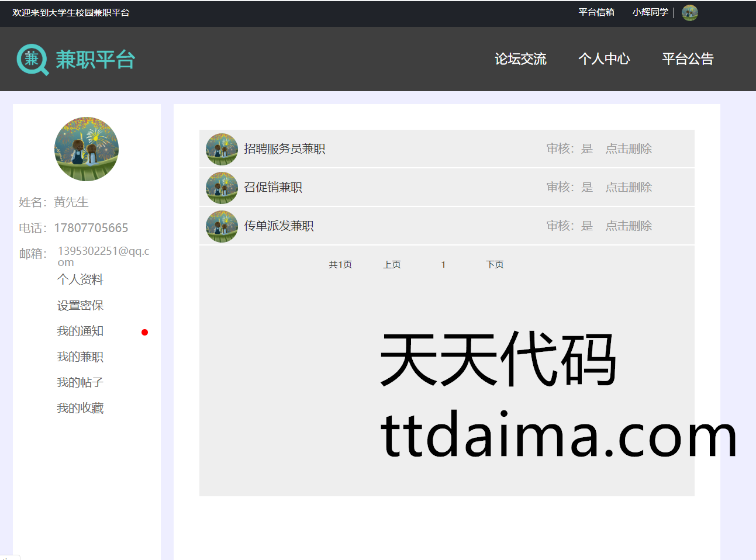Click the avatar beside 招聘服务员兼职
Viewport: 756px width, 560px height.
(222, 149)
